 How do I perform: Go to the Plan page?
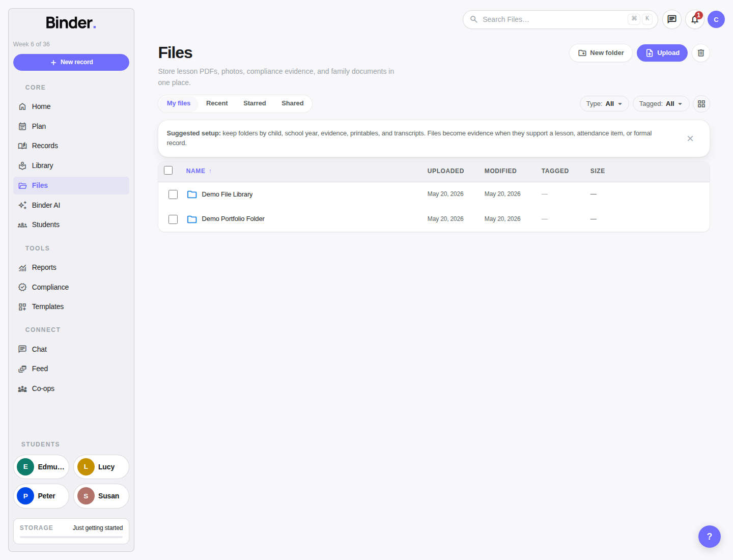pos(71,126)
